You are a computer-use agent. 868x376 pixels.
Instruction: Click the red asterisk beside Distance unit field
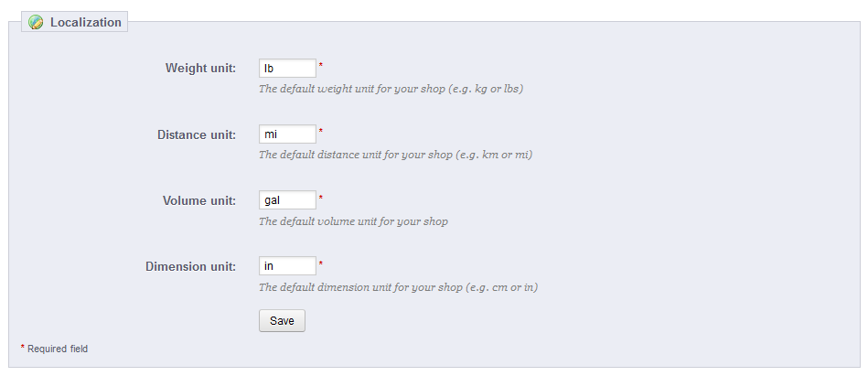click(x=321, y=132)
